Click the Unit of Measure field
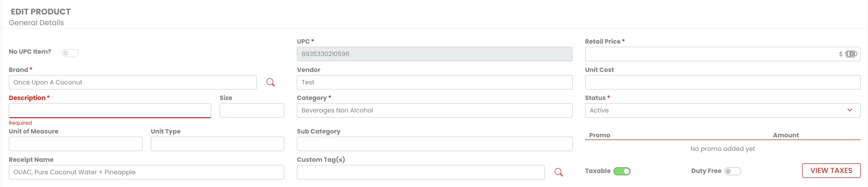The height and width of the screenshot is (187, 868). click(75, 144)
